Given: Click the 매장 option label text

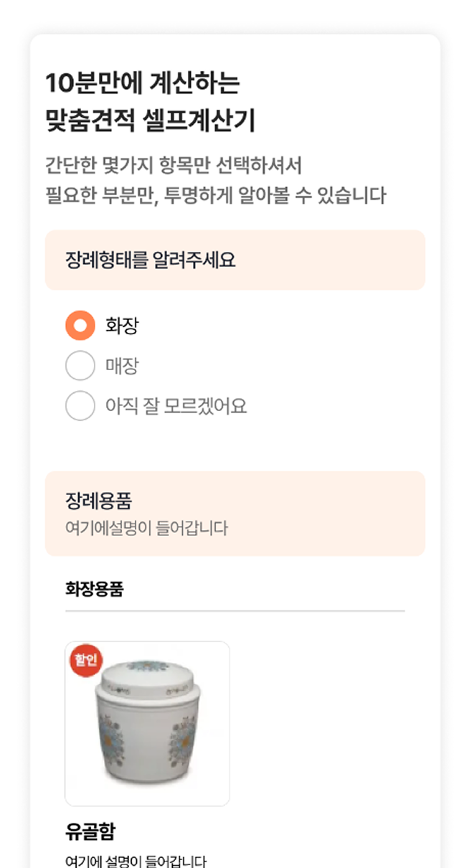Looking at the screenshot, I should (122, 367).
